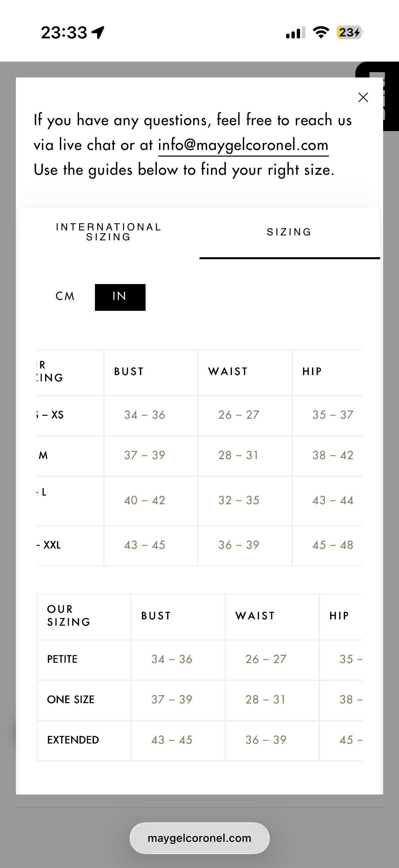The image size is (399, 868).
Task: Tap the time 23:33 in status bar
Action: [64, 33]
